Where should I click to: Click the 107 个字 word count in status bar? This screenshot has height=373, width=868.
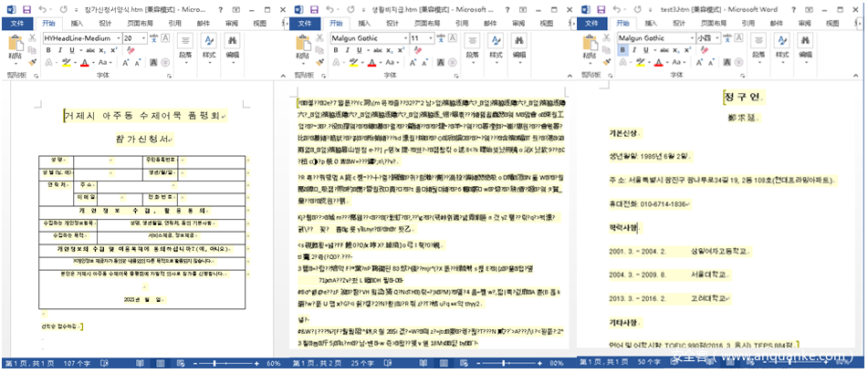tap(76, 363)
